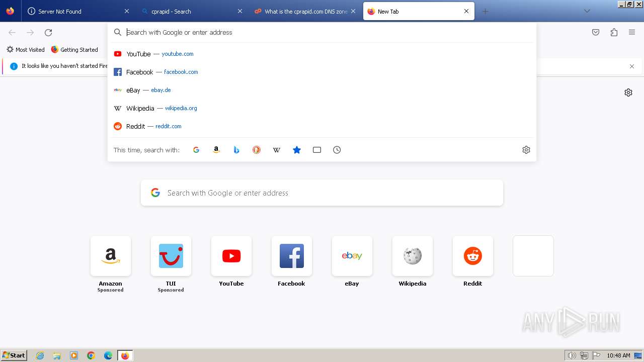Open the Save to Pocket icon
The image size is (644, 362).
tap(596, 32)
